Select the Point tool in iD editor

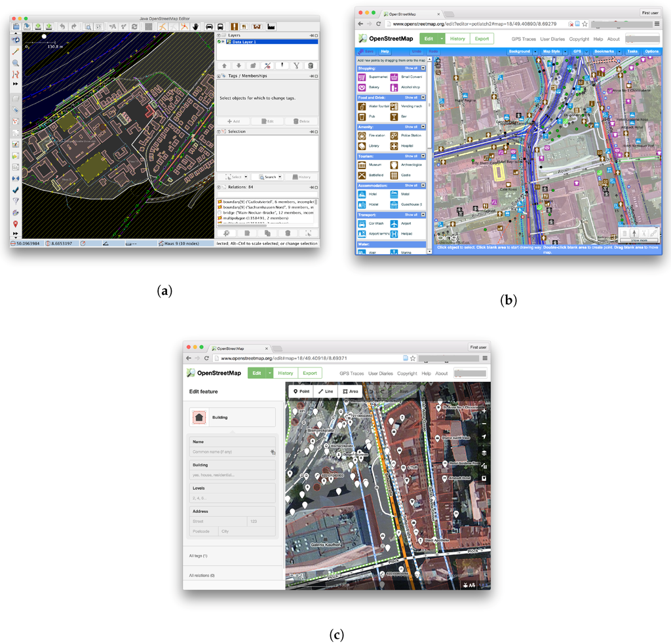(x=301, y=392)
